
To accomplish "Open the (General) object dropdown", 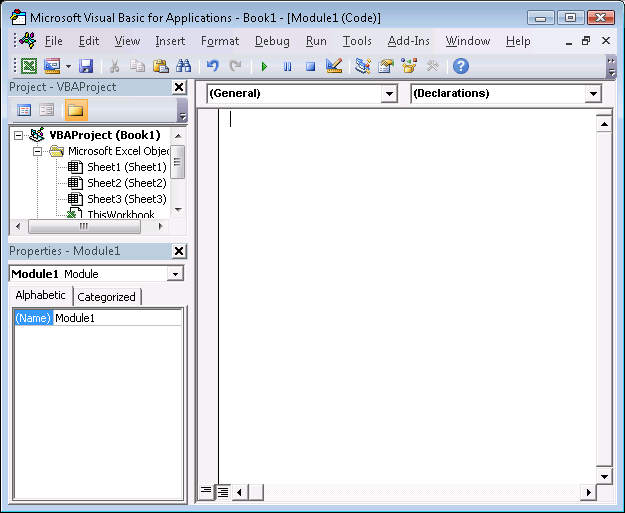I will tap(389, 94).
